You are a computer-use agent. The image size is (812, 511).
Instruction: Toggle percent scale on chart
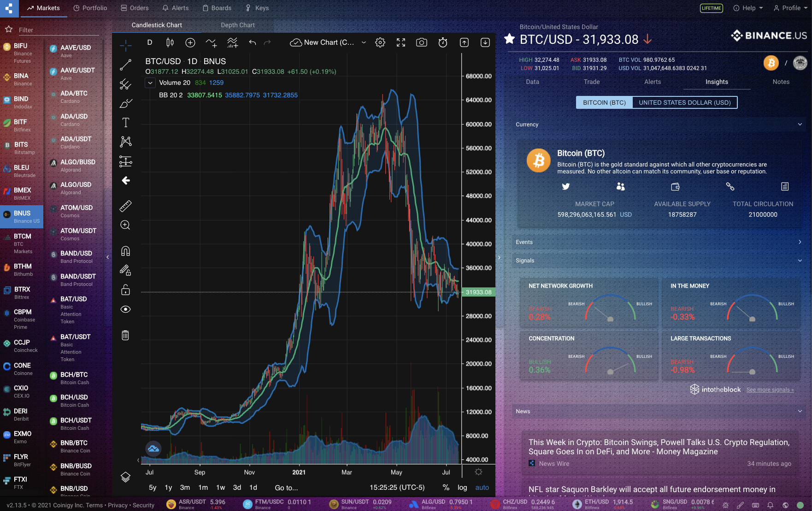click(446, 487)
